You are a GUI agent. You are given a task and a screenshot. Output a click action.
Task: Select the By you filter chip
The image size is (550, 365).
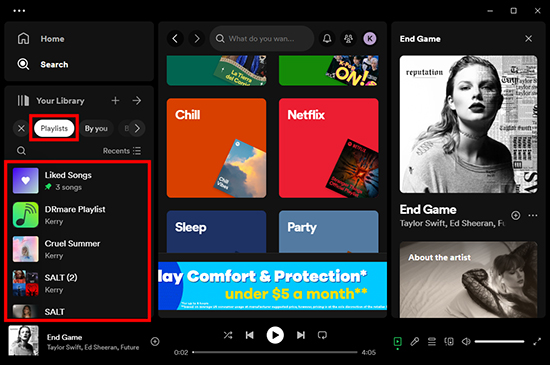(96, 128)
